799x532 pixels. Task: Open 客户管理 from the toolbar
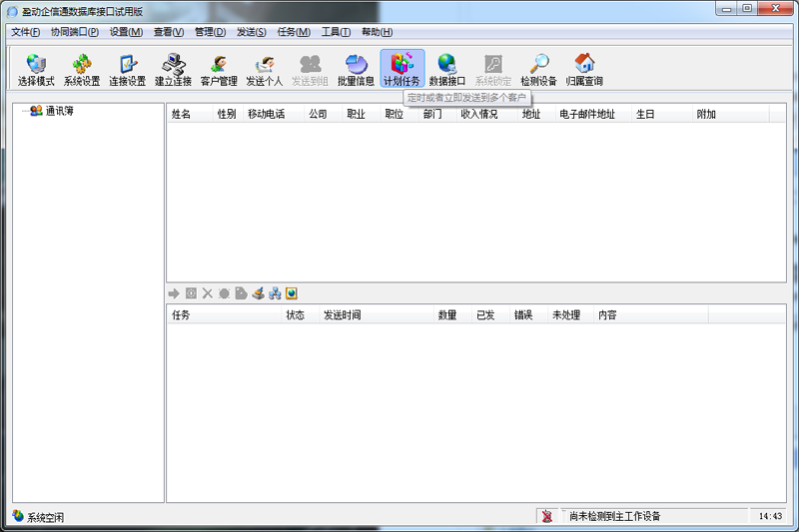click(x=219, y=69)
